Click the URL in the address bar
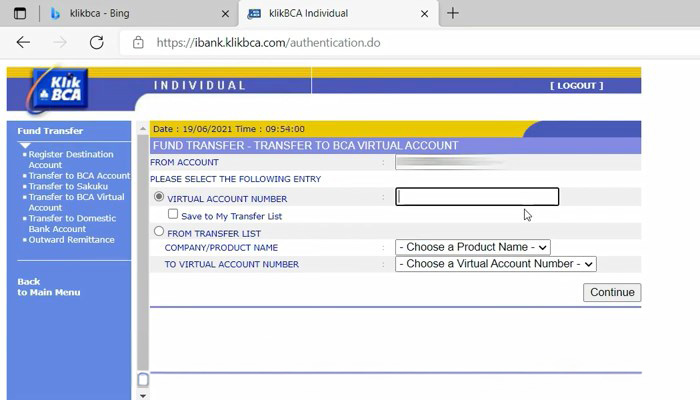The width and height of the screenshot is (700, 400). (268, 43)
